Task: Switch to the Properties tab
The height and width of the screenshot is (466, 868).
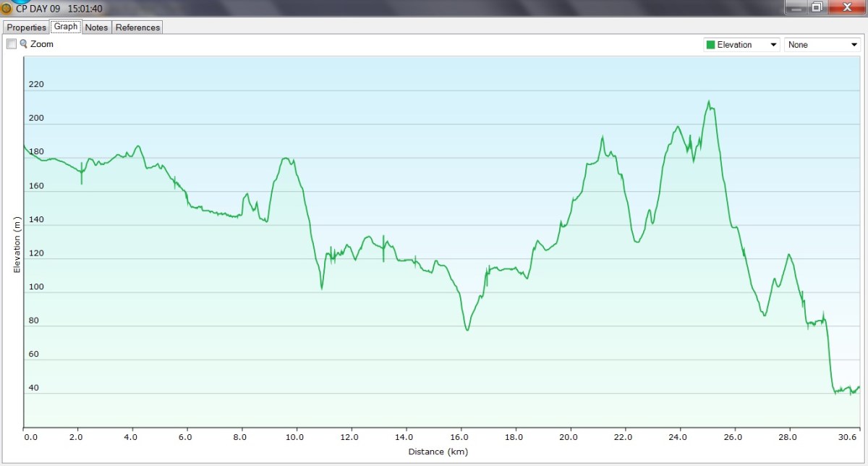Action: [27, 27]
